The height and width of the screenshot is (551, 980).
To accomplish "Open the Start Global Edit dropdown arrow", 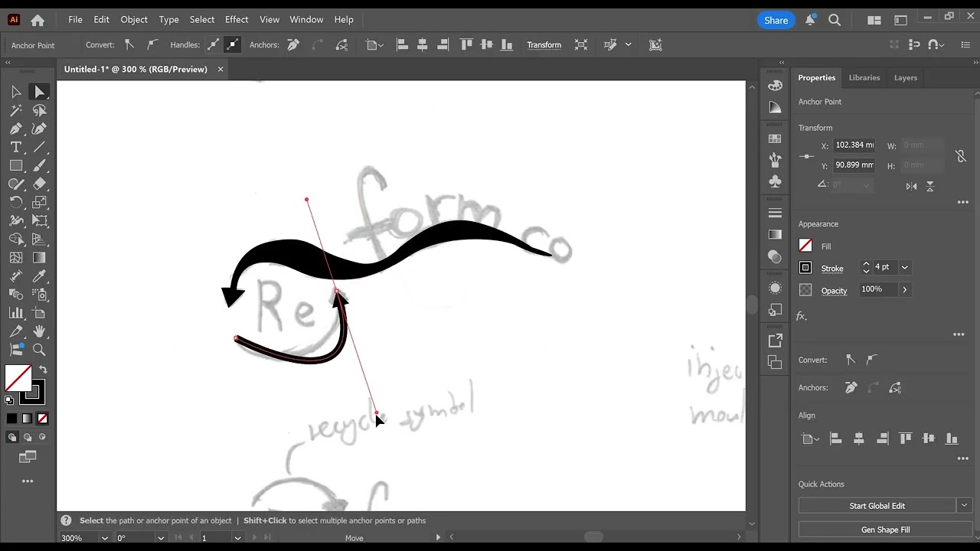I will point(964,505).
